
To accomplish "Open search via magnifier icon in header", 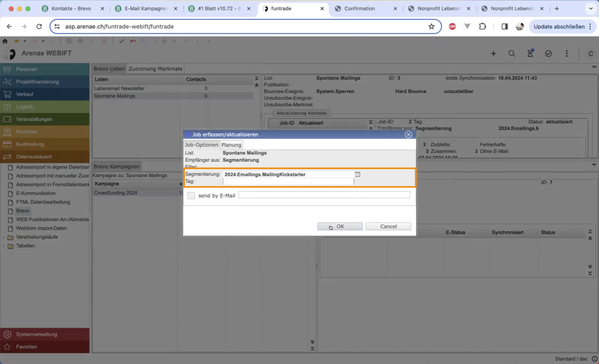I will [512, 54].
